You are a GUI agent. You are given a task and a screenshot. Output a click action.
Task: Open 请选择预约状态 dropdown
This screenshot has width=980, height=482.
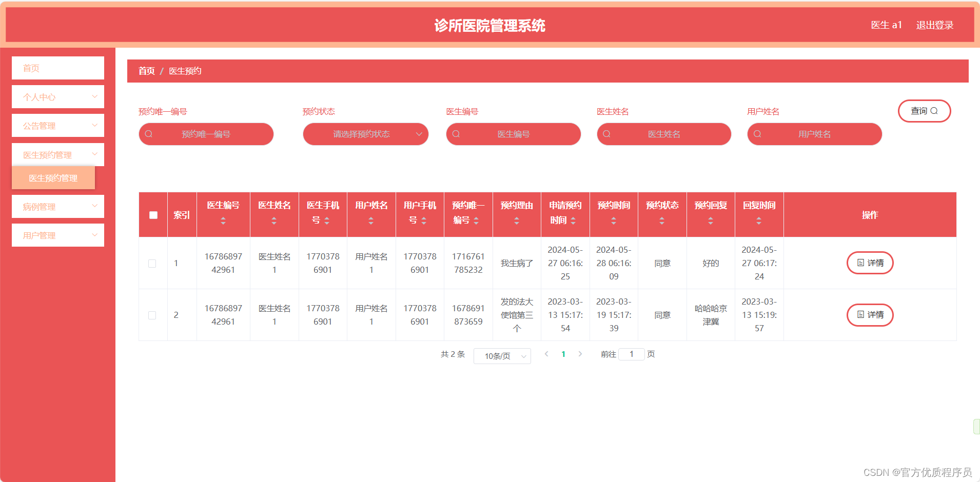pos(366,134)
